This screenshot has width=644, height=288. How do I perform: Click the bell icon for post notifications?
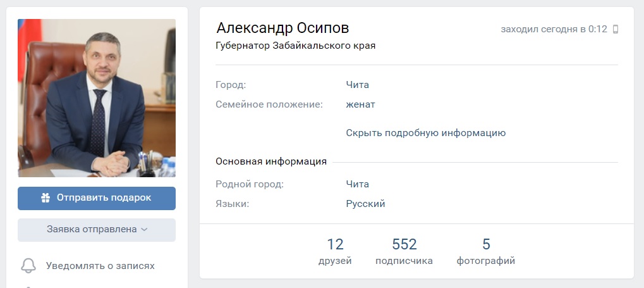pyautogui.click(x=28, y=266)
